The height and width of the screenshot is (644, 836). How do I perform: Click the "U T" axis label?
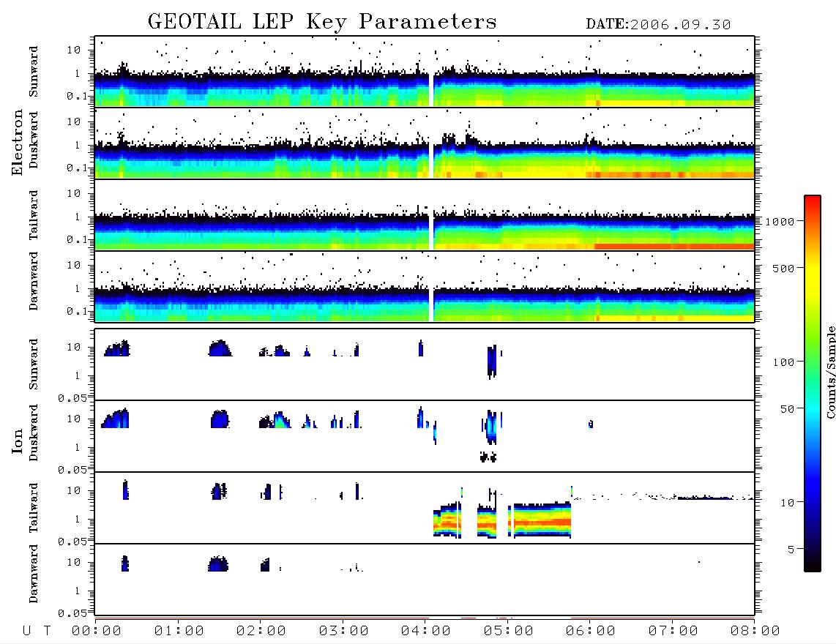click(x=37, y=632)
